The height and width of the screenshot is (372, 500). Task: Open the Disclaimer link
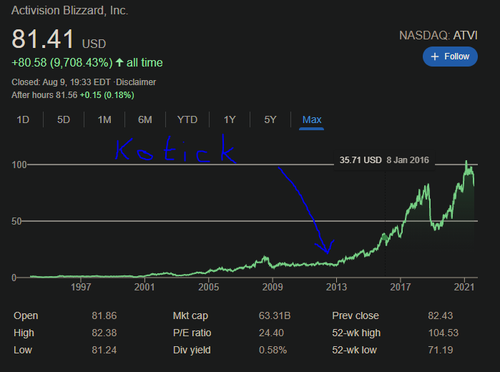pyautogui.click(x=136, y=82)
